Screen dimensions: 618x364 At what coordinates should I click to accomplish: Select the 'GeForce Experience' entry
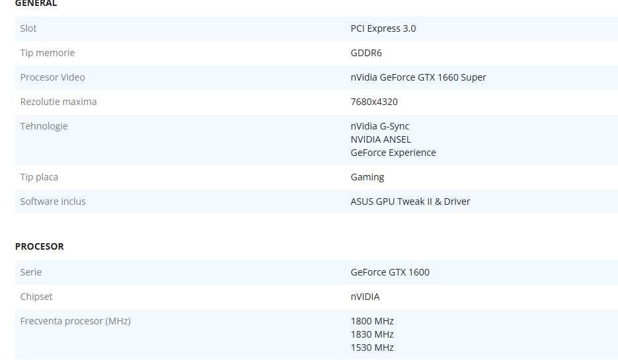click(x=393, y=153)
